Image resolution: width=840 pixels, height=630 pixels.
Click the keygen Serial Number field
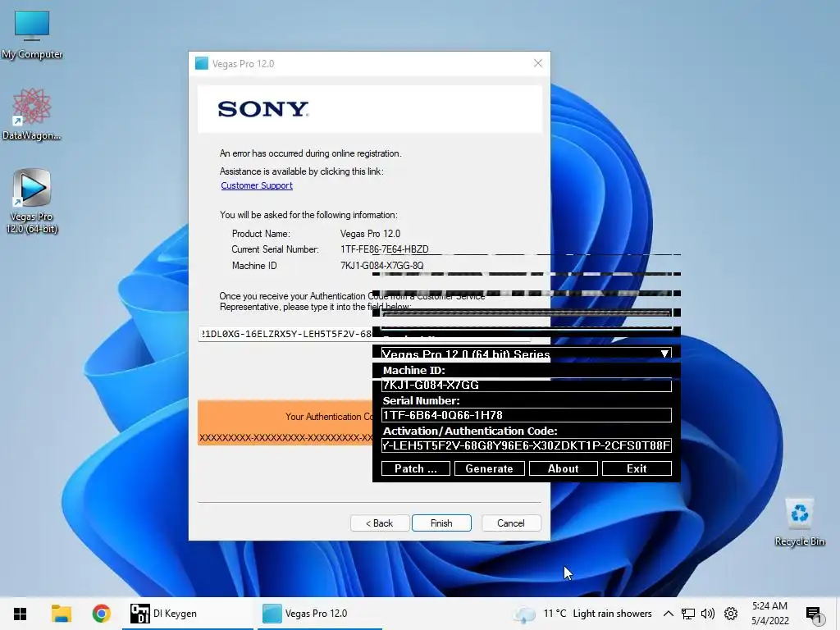coord(526,415)
